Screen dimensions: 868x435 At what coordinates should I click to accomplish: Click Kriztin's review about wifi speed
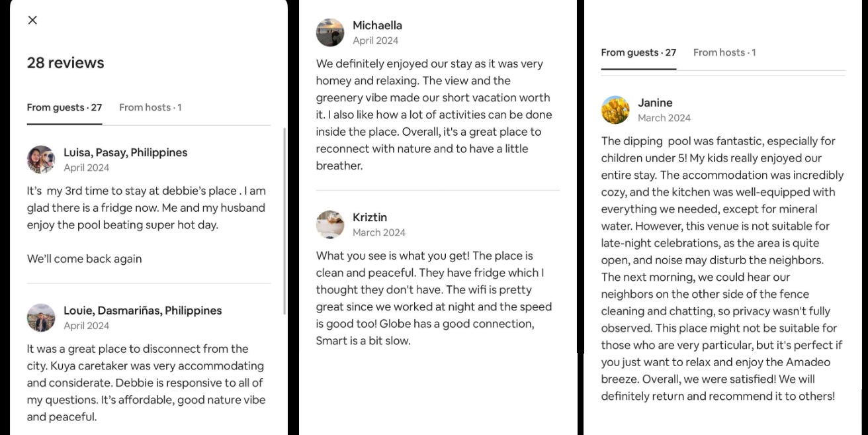pos(433,298)
